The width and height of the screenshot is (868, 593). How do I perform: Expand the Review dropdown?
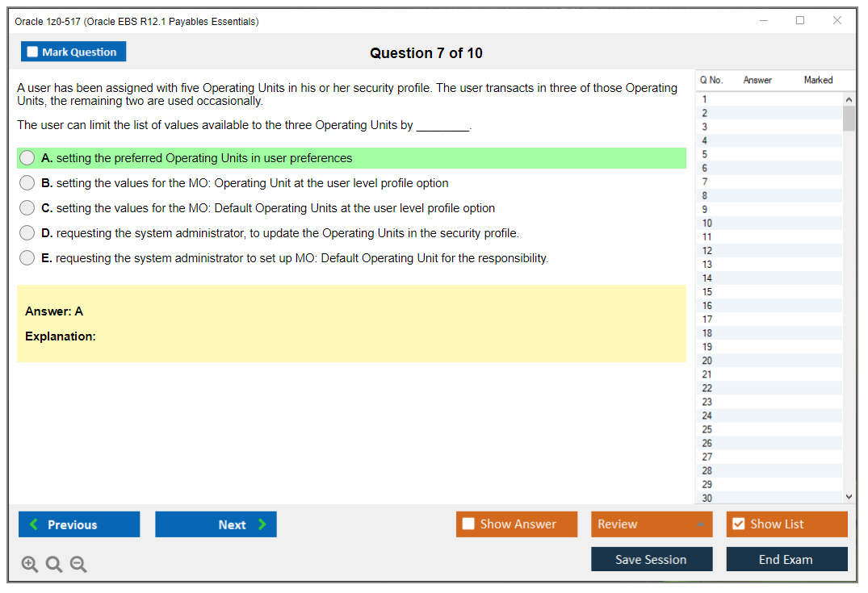tap(700, 524)
